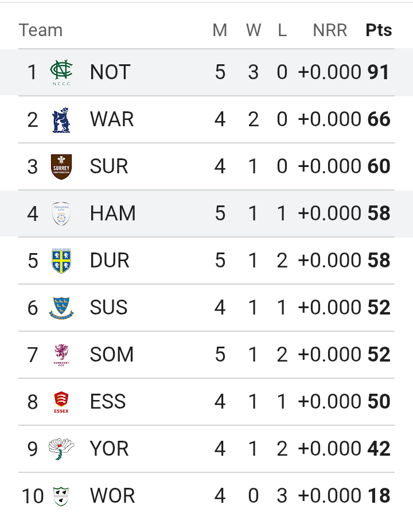Click the YOR team name
The height and width of the screenshot is (532, 413).
pos(109,449)
